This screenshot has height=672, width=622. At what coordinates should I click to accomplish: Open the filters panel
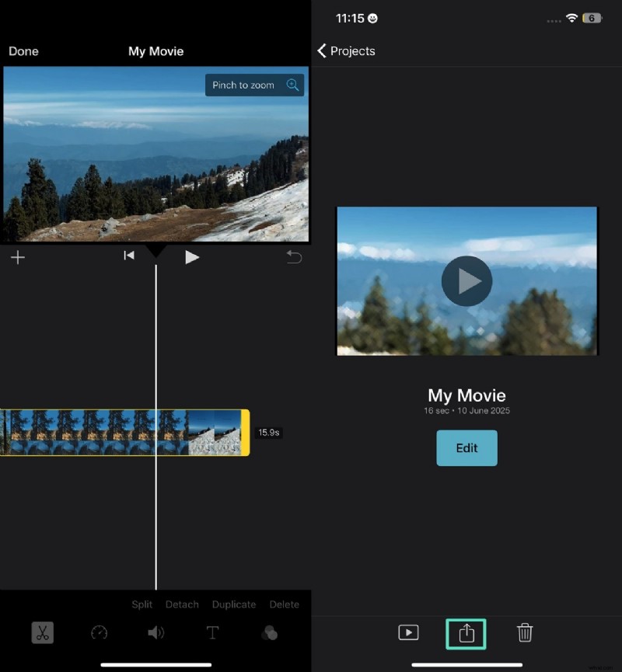[269, 633]
